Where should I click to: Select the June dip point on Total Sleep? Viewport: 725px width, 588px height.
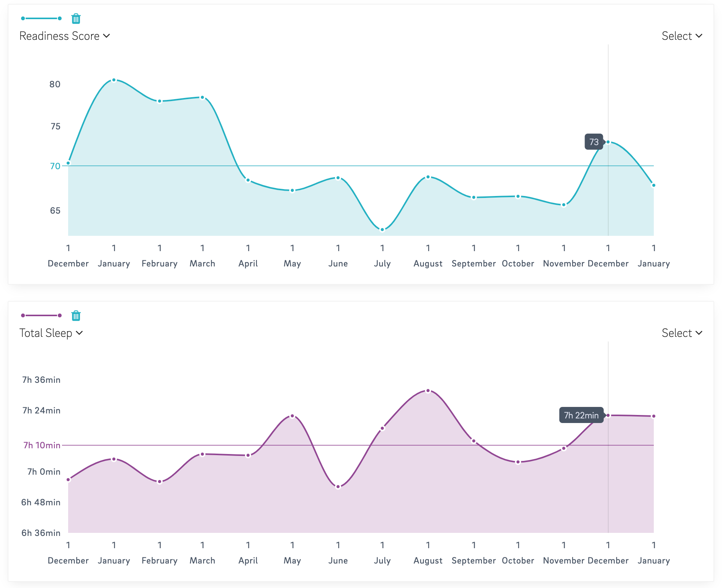[338, 487]
